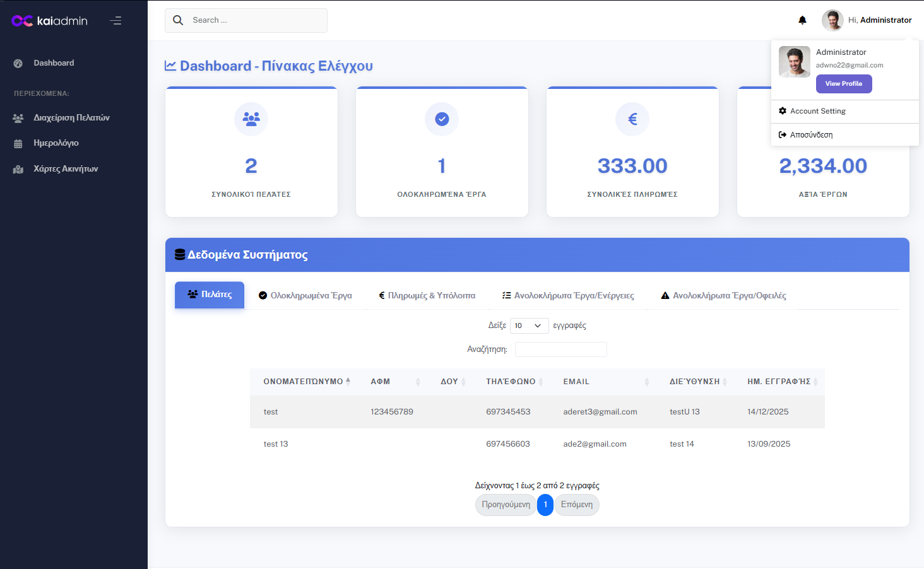Viewport: 924px width, 569px height.
Task: Click the completed projects checkmark icon
Action: [x=442, y=119]
